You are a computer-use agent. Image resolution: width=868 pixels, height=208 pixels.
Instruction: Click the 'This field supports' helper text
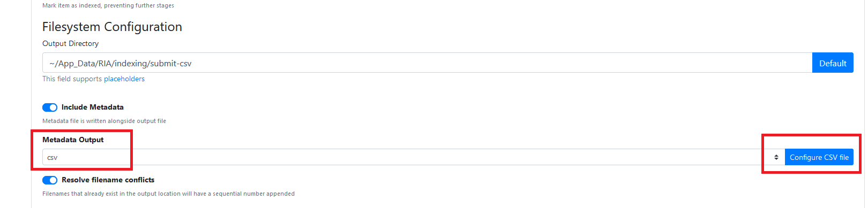pos(72,79)
